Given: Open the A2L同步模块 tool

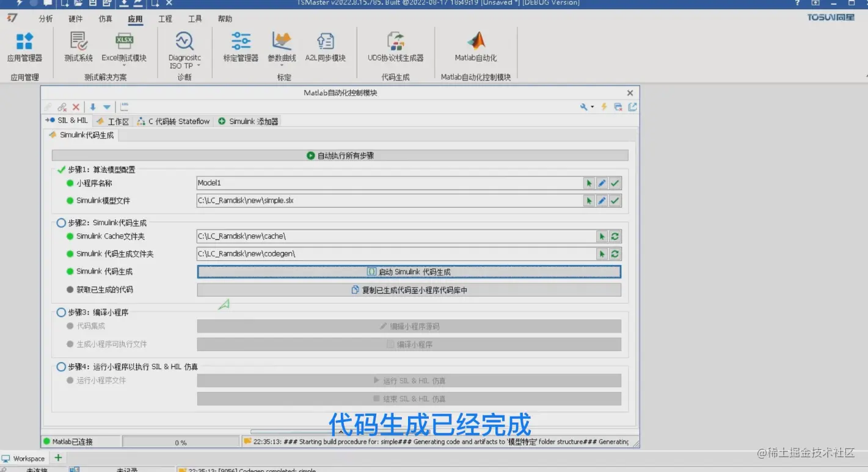Looking at the screenshot, I should [326, 47].
